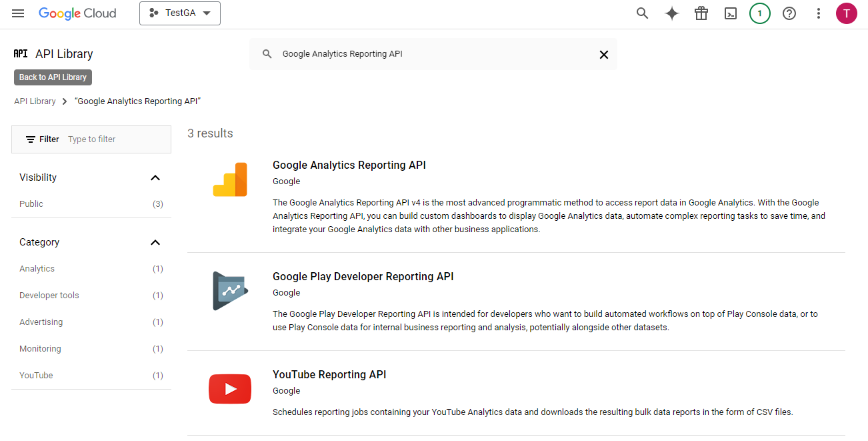The height and width of the screenshot is (441, 868).
Task: Click the gift box free trial icon
Action: click(x=701, y=13)
